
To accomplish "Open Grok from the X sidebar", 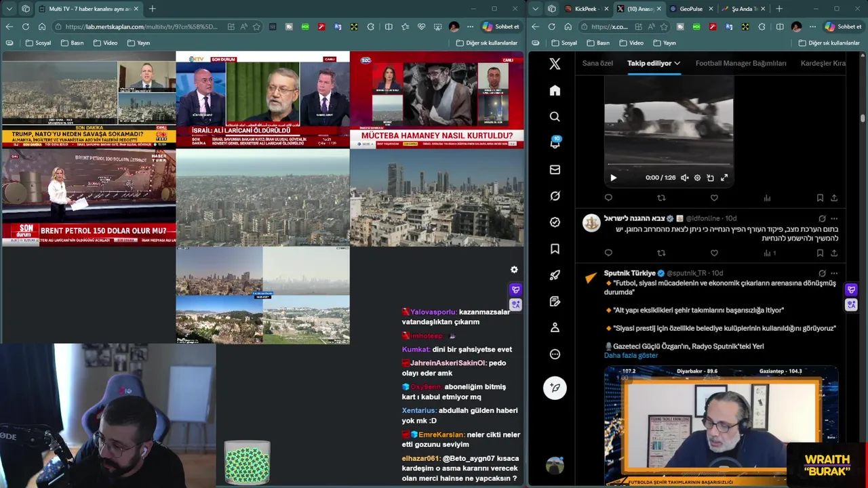I will pos(555,196).
